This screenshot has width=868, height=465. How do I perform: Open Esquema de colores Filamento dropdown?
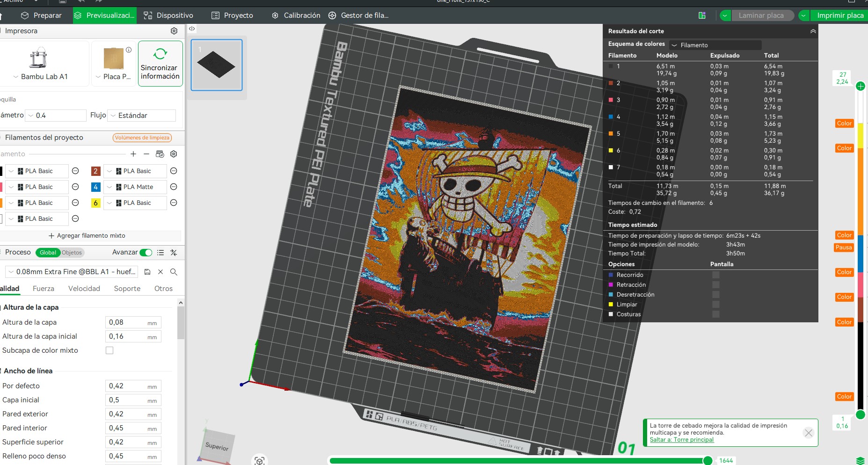point(715,45)
